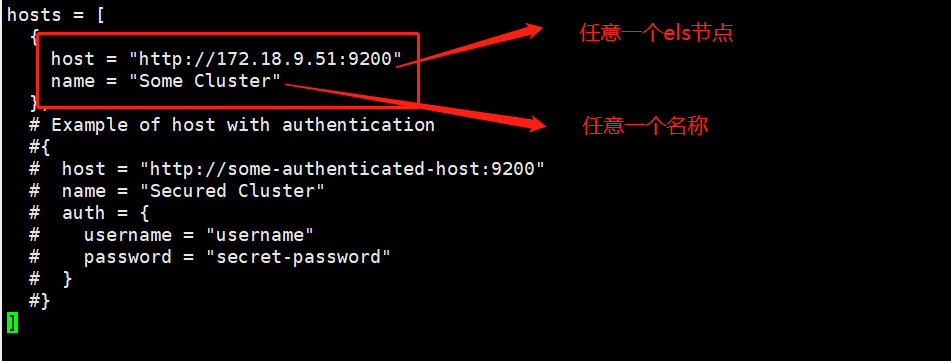Click the red annotation "任意一个els节点"
This screenshot has width=951, height=361.
(x=656, y=33)
